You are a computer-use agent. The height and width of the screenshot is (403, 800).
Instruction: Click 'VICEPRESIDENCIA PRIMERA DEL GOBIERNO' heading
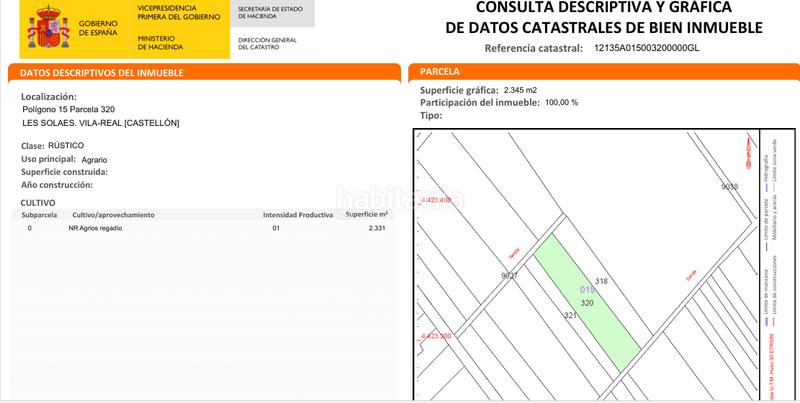pos(179,13)
